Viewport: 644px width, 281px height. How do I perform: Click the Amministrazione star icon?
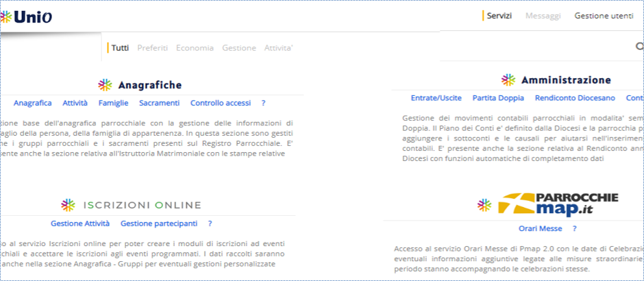coord(508,80)
